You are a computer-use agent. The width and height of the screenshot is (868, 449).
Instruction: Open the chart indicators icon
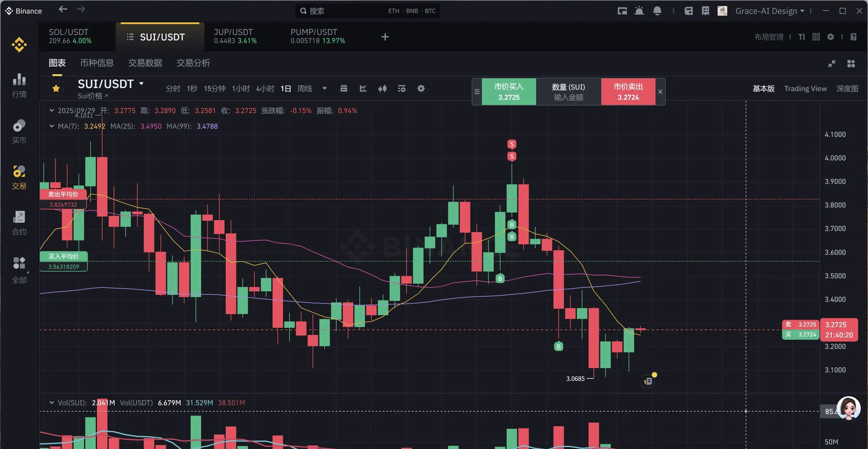click(x=363, y=88)
